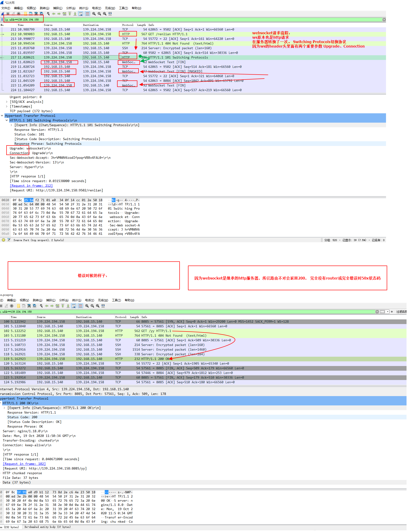Go back in packet history, 以太网 window
The height and width of the screenshot is (532, 414).
point(54,14)
